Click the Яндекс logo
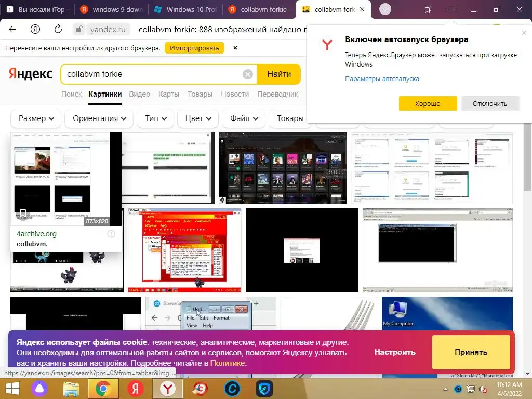This screenshot has width=532, height=399. click(31, 74)
